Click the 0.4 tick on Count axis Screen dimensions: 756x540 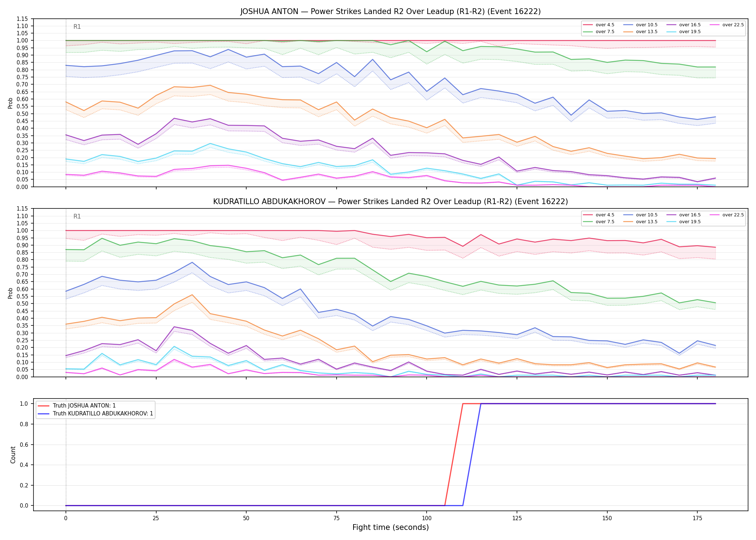(x=24, y=465)
